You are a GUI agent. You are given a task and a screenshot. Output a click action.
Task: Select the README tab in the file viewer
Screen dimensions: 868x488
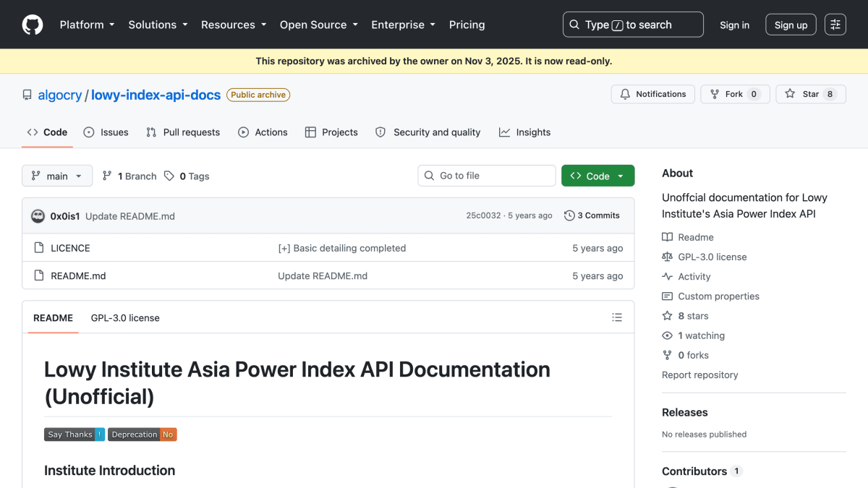click(53, 317)
